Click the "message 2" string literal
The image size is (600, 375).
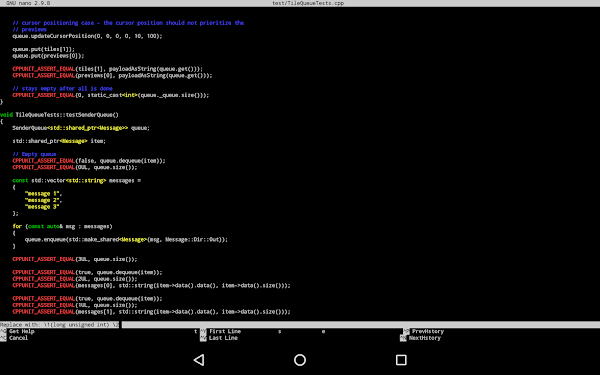tap(42, 200)
